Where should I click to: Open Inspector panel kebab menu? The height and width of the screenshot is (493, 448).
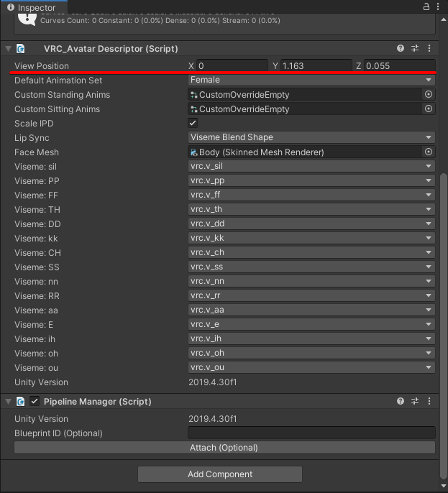(438, 6)
